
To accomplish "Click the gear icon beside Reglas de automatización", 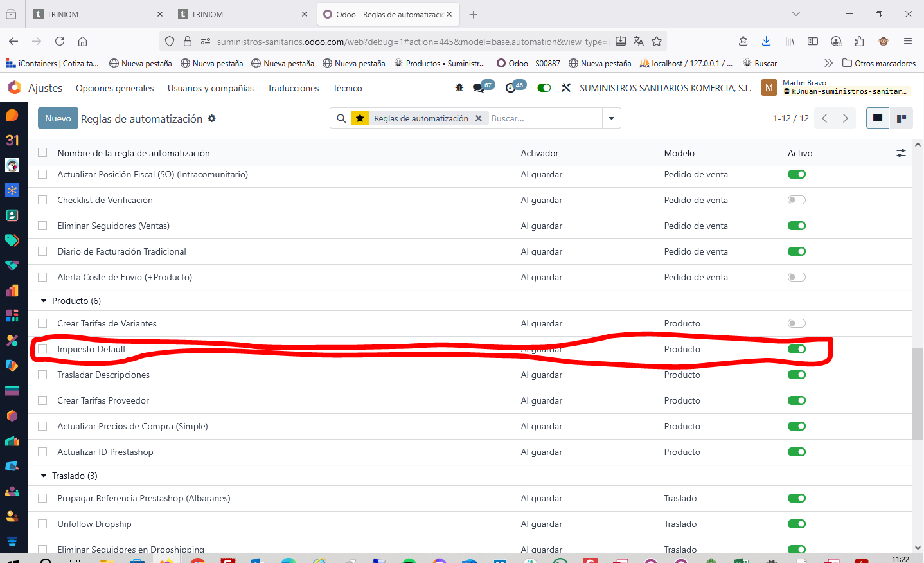I will (211, 118).
